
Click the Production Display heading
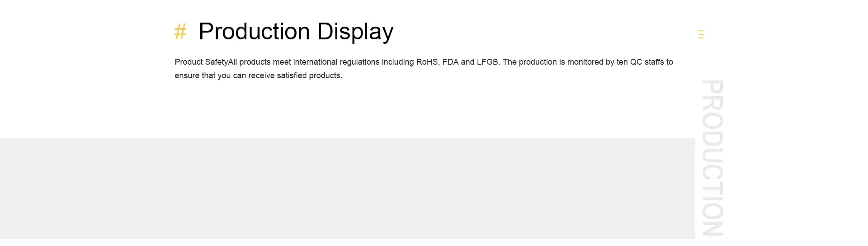click(x=296, y=32)
